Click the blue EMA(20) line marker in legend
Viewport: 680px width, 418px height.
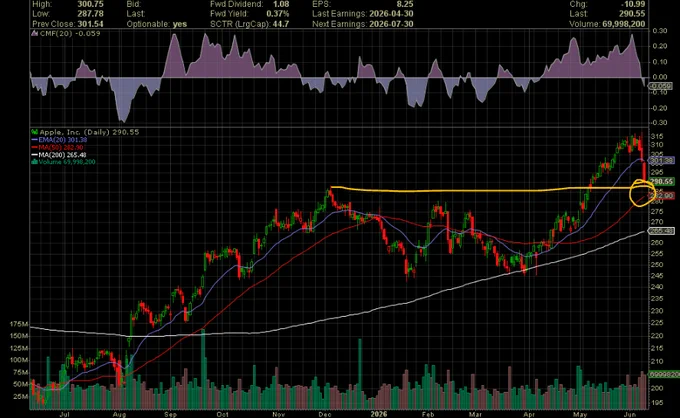point(35,140)
